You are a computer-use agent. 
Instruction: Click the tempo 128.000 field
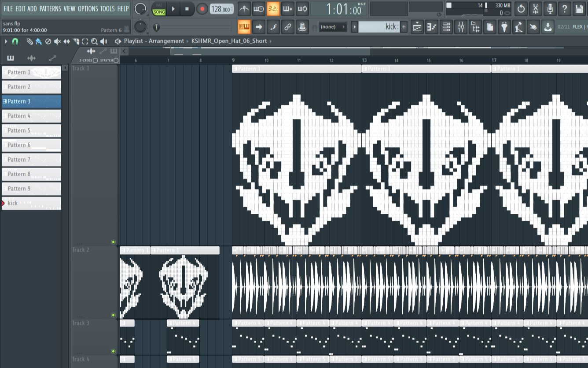click(x=222, y=9)
